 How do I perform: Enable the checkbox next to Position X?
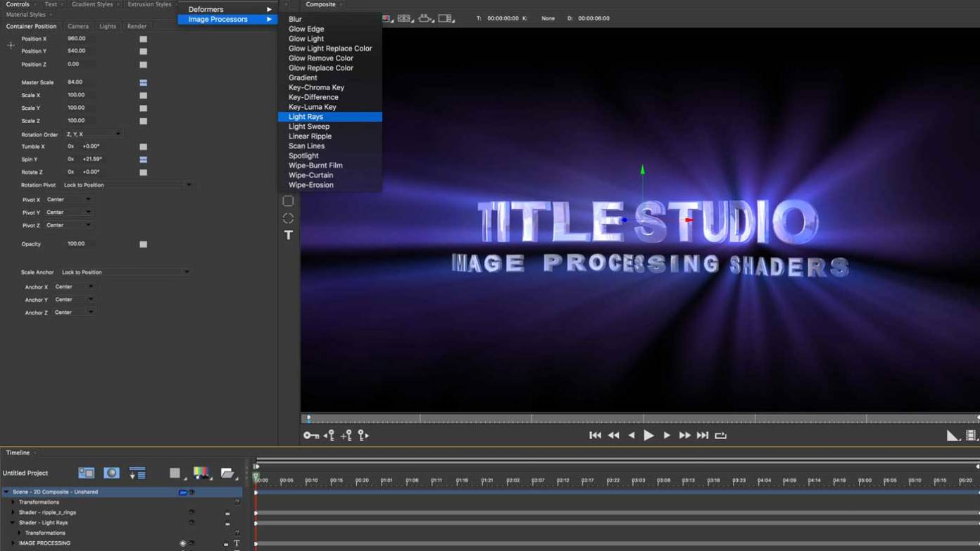click(143, 39)
